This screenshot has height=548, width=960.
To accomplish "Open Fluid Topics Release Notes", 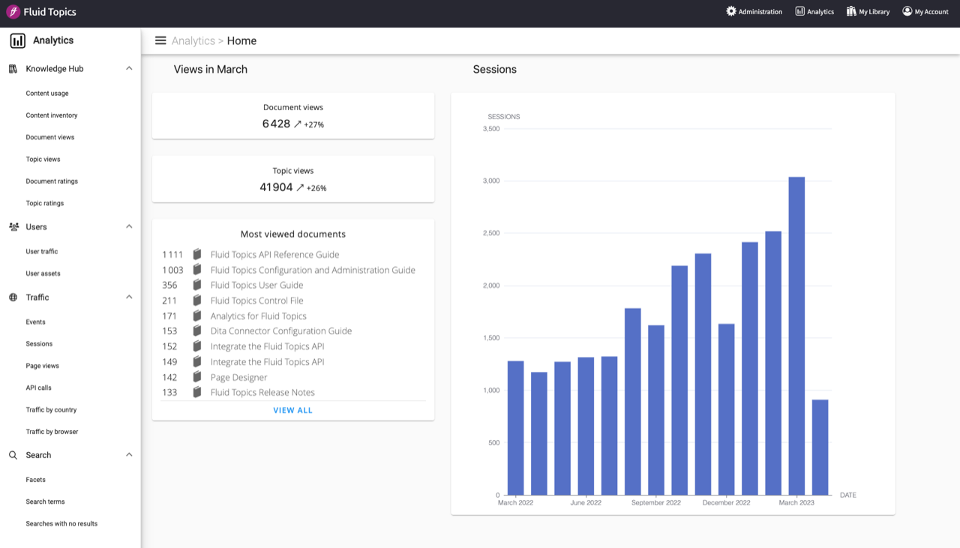I will 262,392.
